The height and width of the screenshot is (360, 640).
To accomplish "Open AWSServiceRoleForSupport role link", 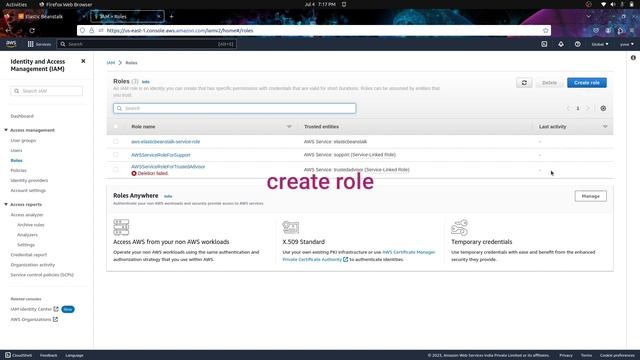I will click(x=160, y=155).
